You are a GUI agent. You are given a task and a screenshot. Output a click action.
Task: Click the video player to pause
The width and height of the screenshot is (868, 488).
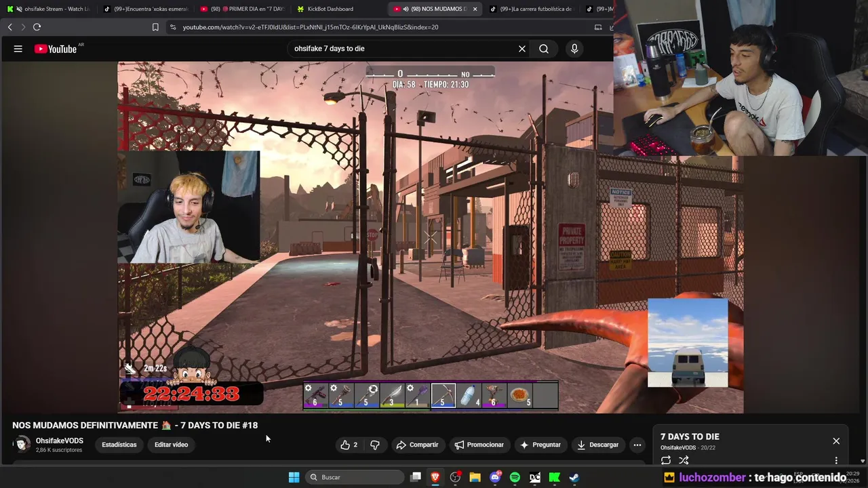430,237
